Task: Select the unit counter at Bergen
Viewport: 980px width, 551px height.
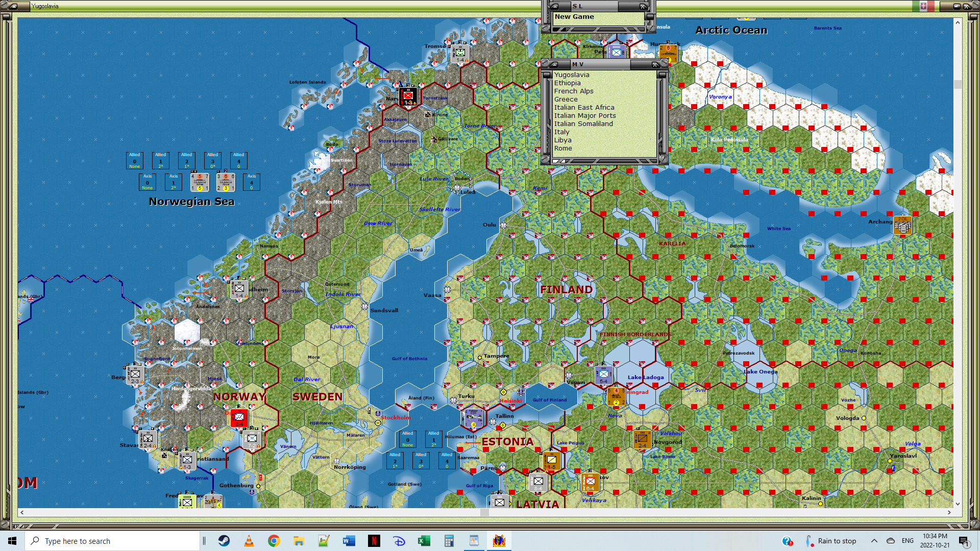Action: point(135,375)
